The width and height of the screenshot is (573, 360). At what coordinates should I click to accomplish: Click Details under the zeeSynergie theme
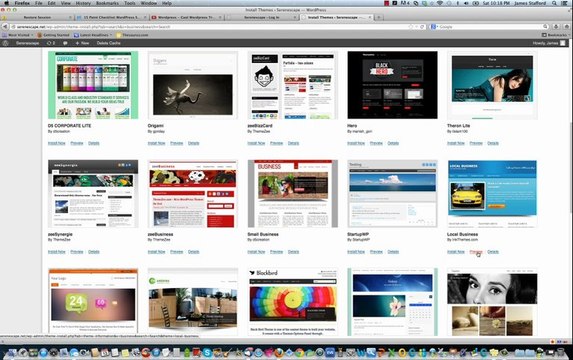(x=94, y=252)
